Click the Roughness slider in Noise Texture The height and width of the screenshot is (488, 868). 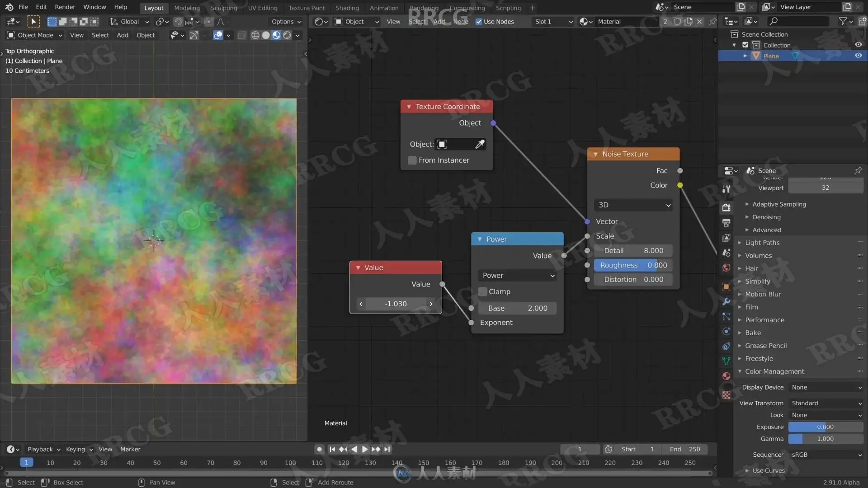633,265
